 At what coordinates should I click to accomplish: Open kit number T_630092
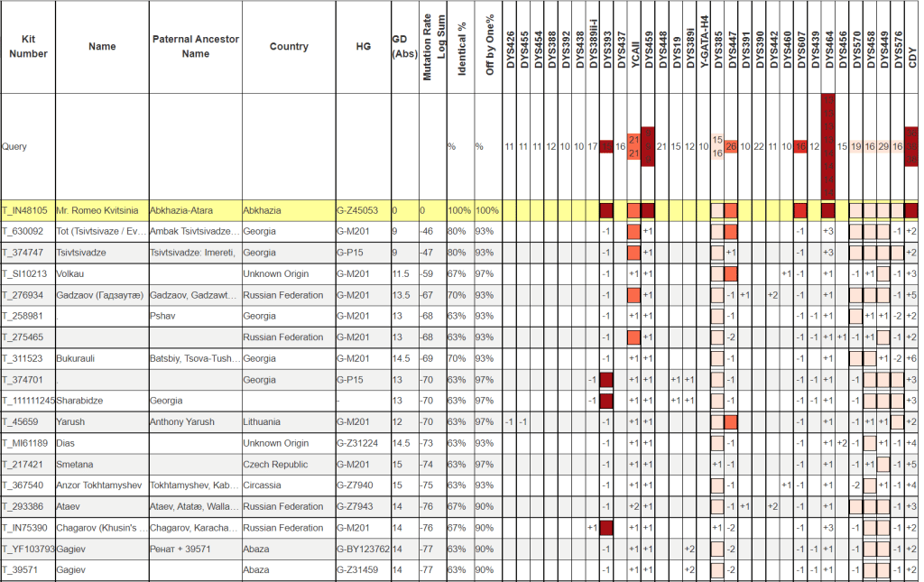pos(24,232)
